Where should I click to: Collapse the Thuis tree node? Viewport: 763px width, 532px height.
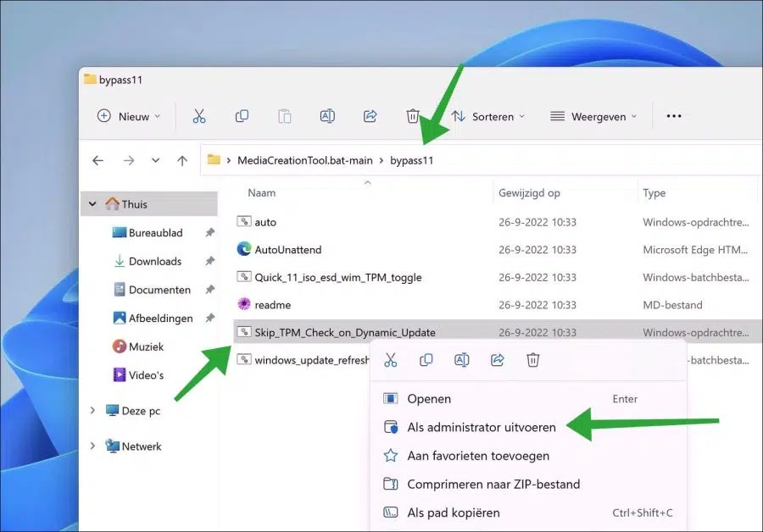[x=92, y=204]
